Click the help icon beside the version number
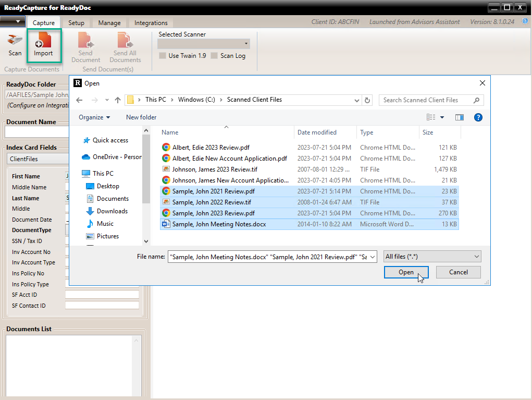Image resolution: width=532 pixels, height=400 pixels. [x=525, y=21]
